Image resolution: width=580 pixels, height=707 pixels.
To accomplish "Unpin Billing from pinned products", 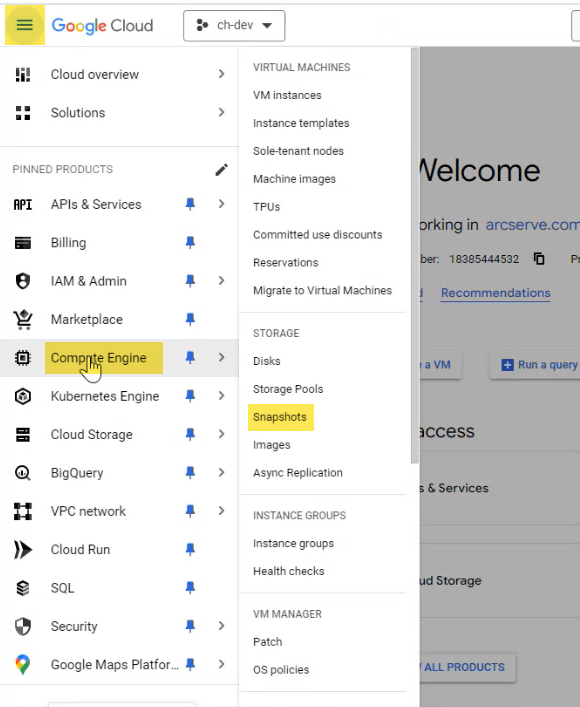I will [x=190, y=243].
